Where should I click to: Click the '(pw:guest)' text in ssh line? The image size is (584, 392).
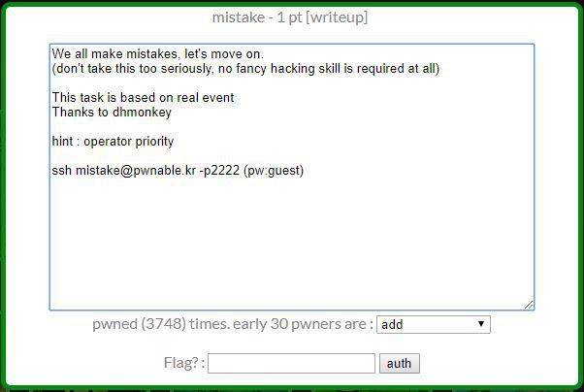(x=274, y=171)
